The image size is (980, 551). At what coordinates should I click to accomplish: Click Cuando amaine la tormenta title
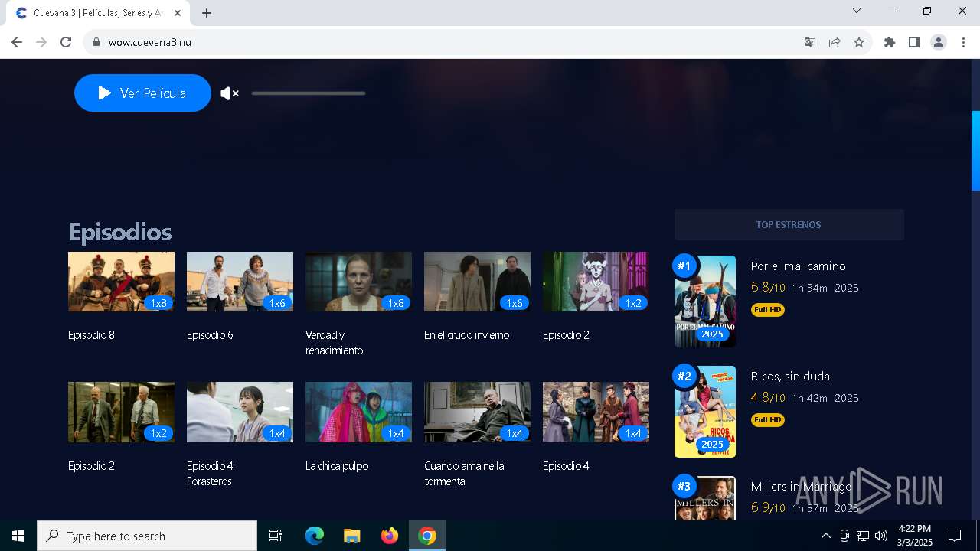464,474
